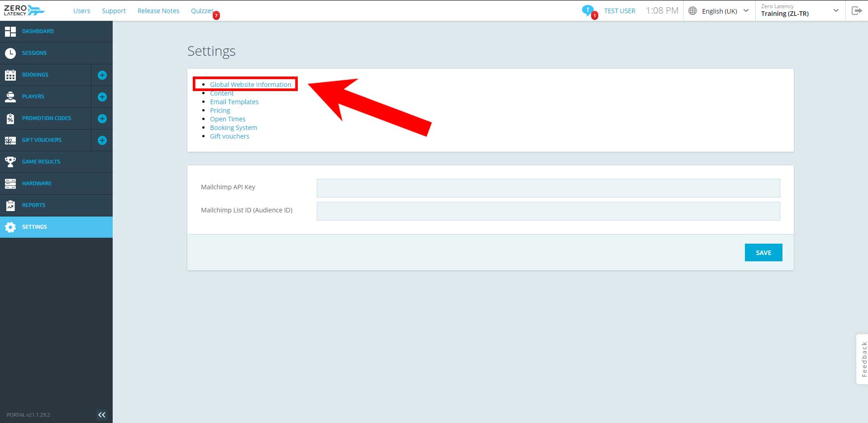Open the Users menu
Viewport: 868px width, 423px height.
tap(81, 11)
